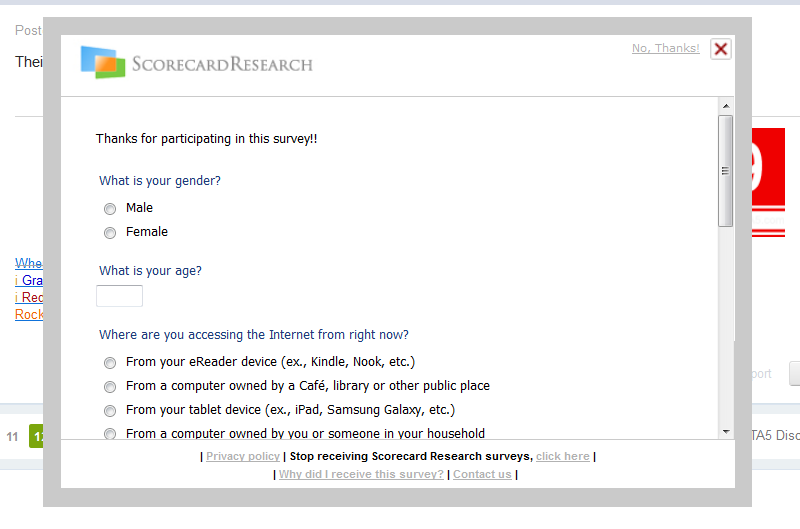Select computer owned by you or household
The image size is (800, 529).
point(110,434)
